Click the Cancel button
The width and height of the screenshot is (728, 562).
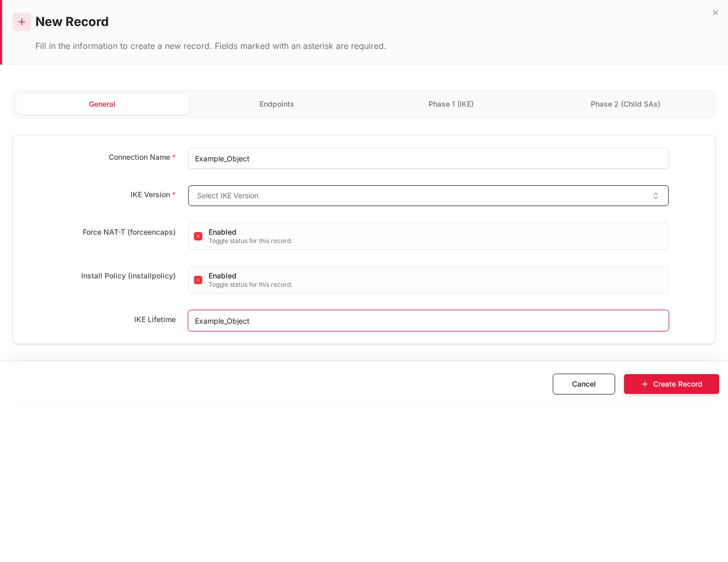[584, 384]
